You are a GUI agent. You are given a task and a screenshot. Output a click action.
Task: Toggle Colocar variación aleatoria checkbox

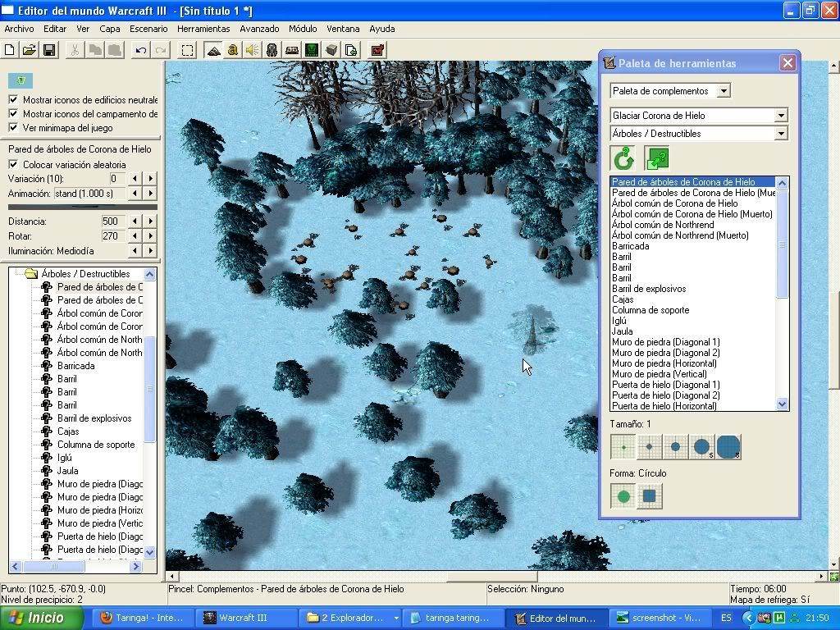[x=13, y=164]
